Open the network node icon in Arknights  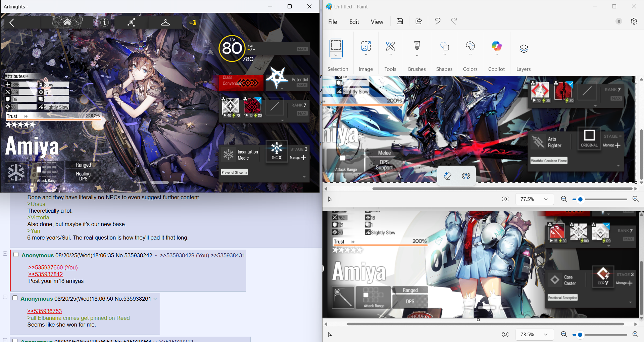tap(131, 23)
